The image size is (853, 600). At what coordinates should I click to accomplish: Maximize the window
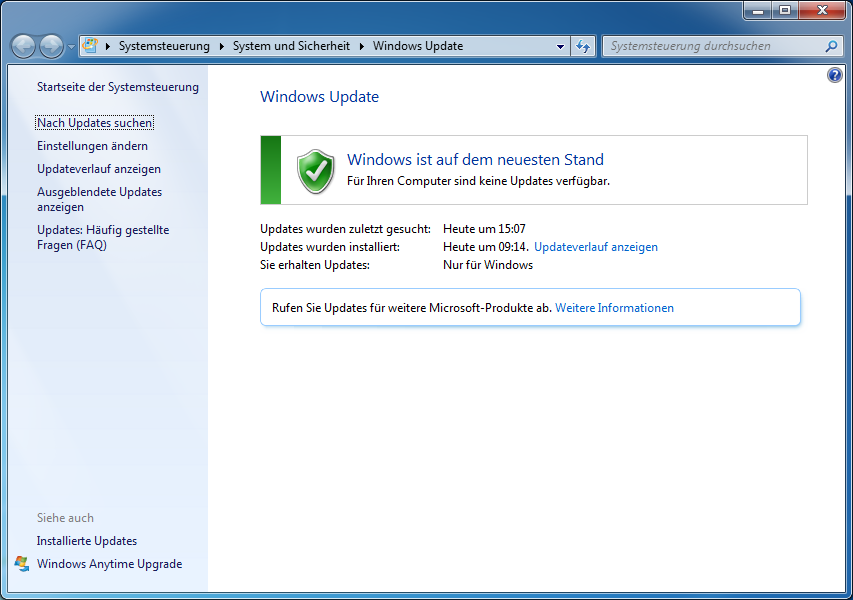(785, 10)
